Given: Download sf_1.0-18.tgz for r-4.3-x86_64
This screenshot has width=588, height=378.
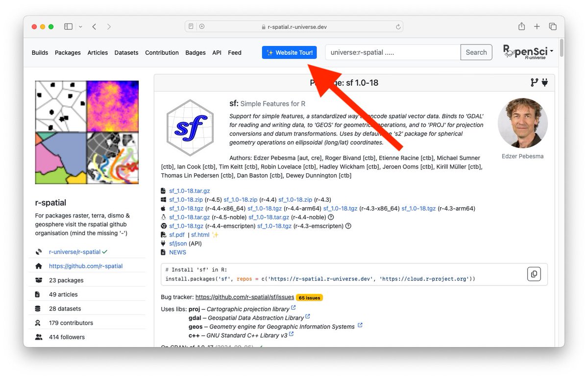Looking at the screenshot, I should click(340, 209).
